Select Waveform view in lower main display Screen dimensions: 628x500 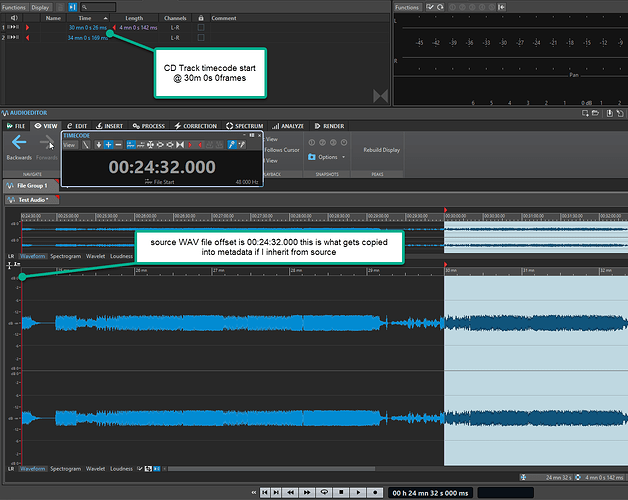pyautogui.click(x=32, y=468)
